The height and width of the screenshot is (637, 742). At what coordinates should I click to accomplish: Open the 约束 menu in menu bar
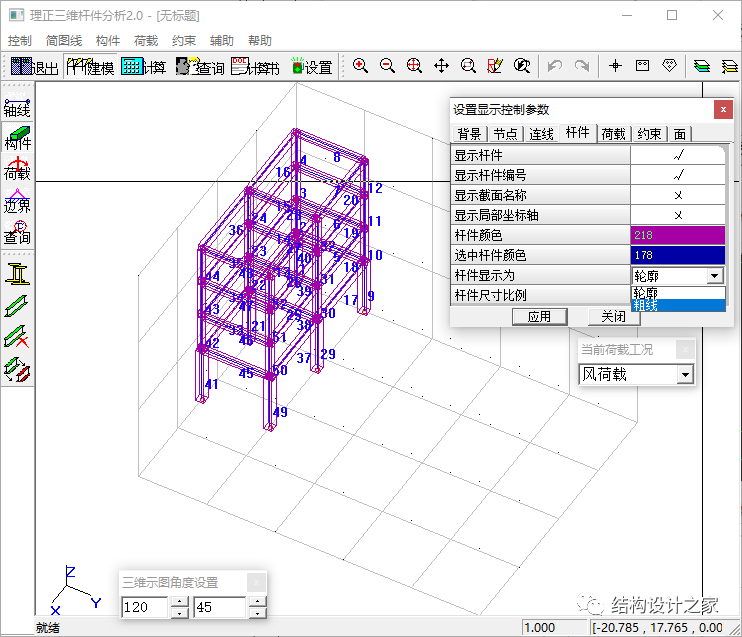[184, 41]
